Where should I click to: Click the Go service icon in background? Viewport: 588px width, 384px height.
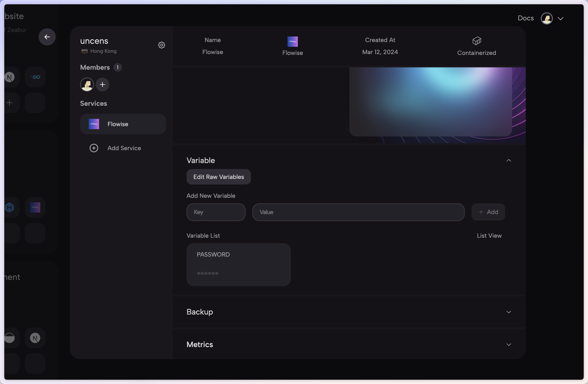35,77
